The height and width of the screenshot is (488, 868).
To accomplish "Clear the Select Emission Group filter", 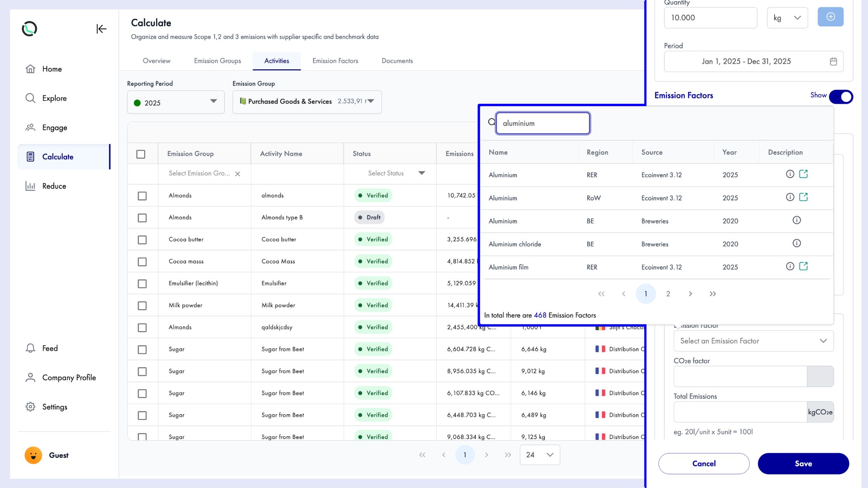I will pos(238,174).
